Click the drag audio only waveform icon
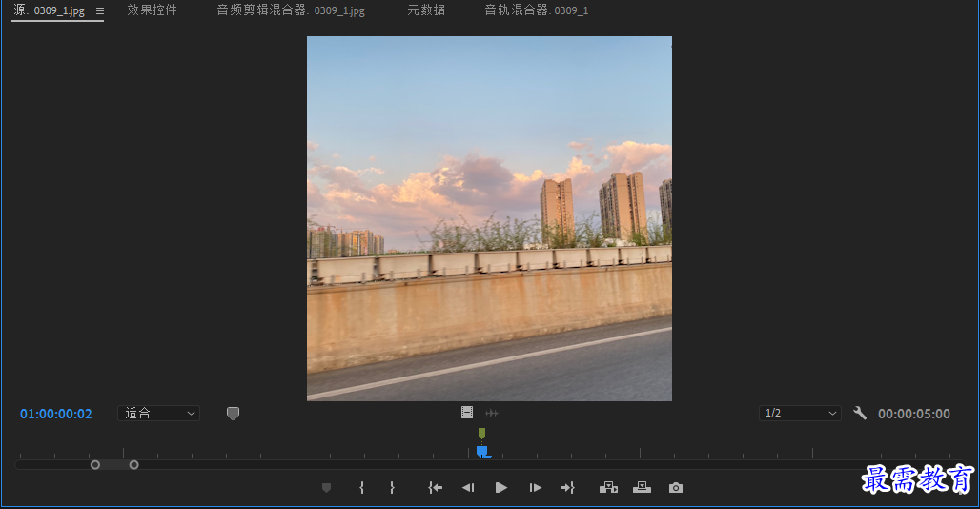The image size is (980, 509). tap(492, 413)
